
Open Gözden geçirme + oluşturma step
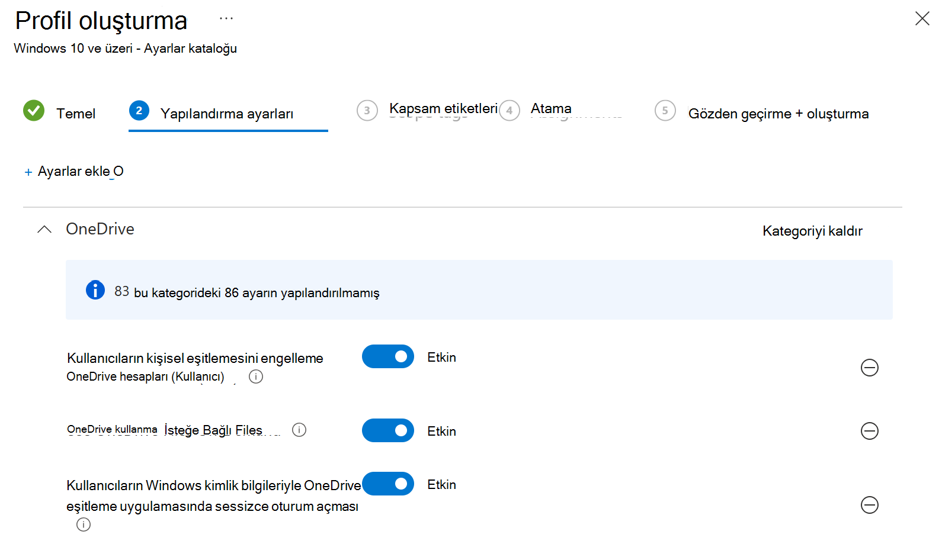pyautogui.click(x=778, y=114)
